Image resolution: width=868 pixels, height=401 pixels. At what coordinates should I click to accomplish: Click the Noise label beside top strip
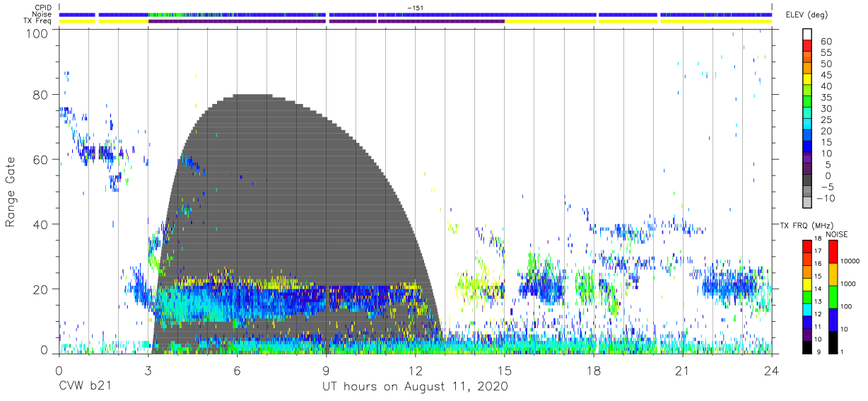click(43, 14)
